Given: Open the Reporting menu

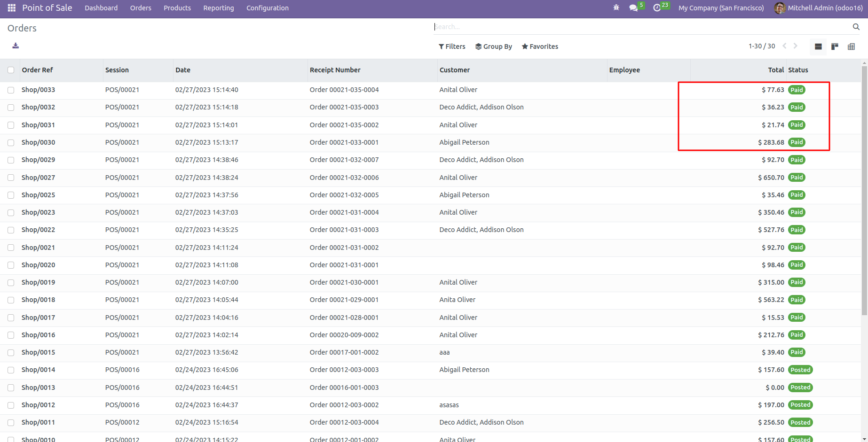Looking at the screenshot, I should coord(218,8).
